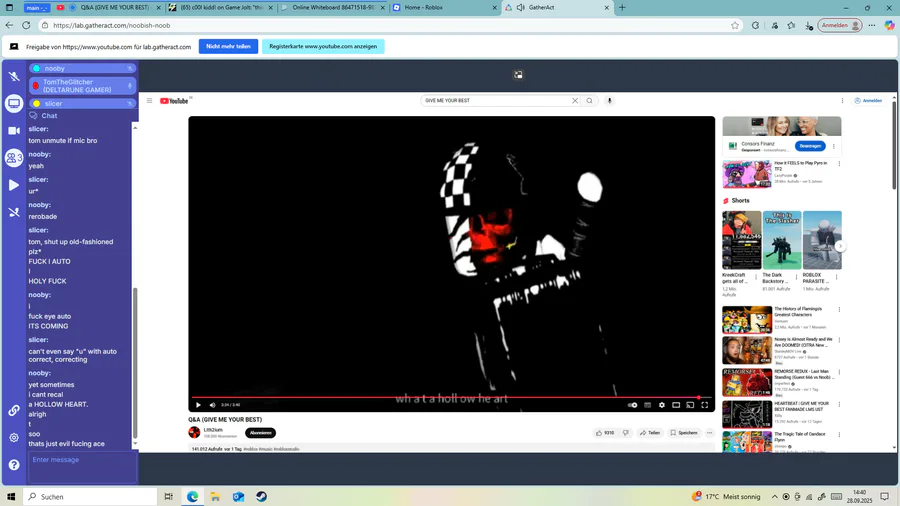Open the Dark Backstory short thumbnail
The height and width of the screenshot is (506, 900).
click(782, 240)
